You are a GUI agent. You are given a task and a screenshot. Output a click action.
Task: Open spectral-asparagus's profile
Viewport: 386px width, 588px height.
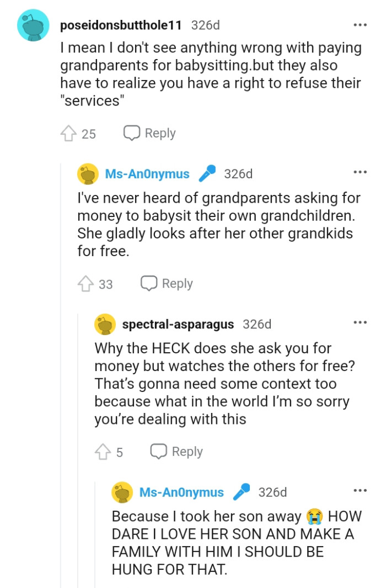(x=178, y=324)
